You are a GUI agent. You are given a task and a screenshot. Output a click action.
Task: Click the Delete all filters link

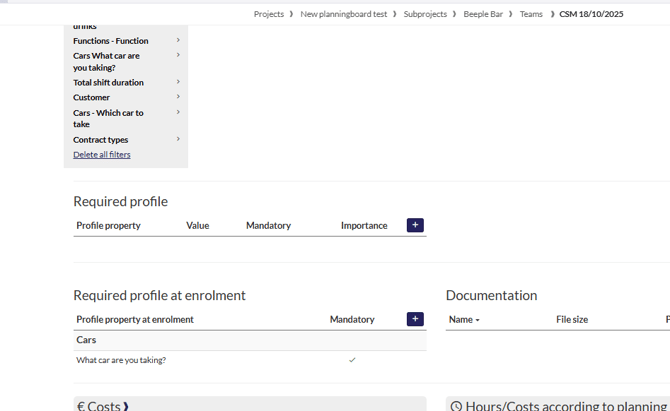pyautogui.click(x=102, y=155)
